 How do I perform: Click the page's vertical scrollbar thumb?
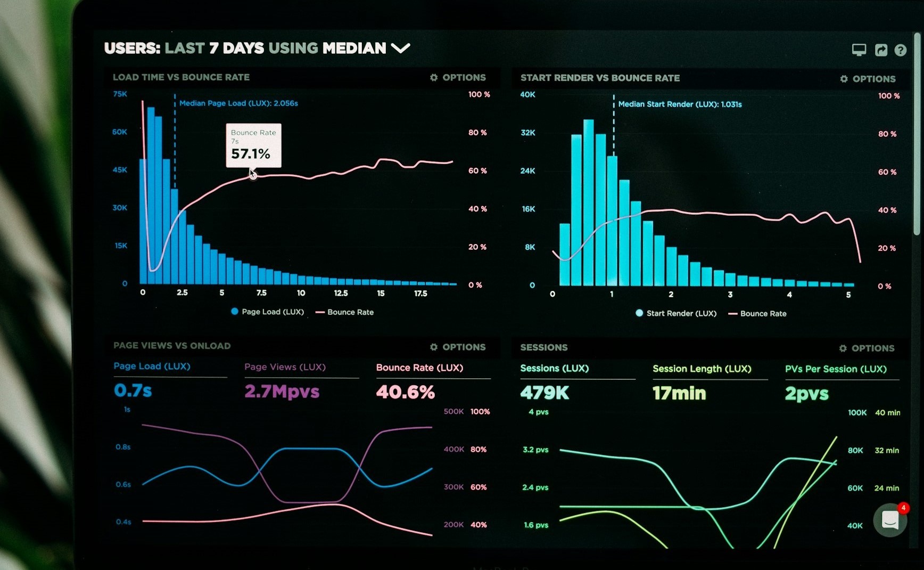917,133
